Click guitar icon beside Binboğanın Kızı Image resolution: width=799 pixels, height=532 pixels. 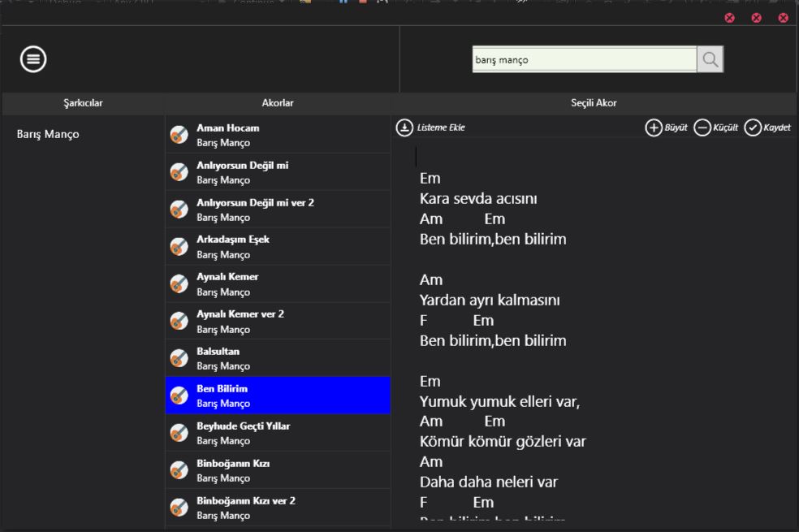[179, 469]
